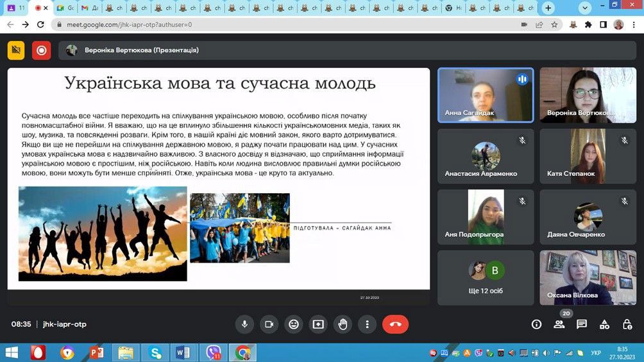Click the red recording indicator button
The width and height of the screenshot is (644, 362).
(42, 50)
